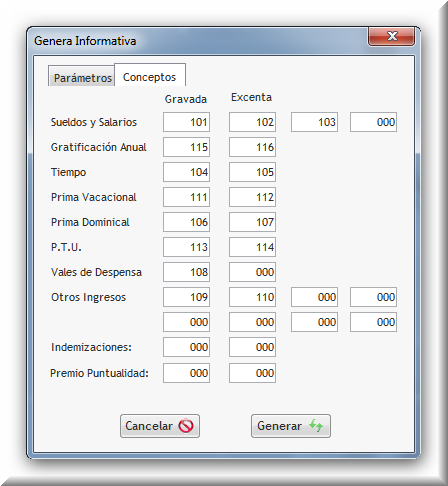448x486 pixels.
Task: Focus the Sueldos y Salarios Gravada field
Action: coord(186,122)
